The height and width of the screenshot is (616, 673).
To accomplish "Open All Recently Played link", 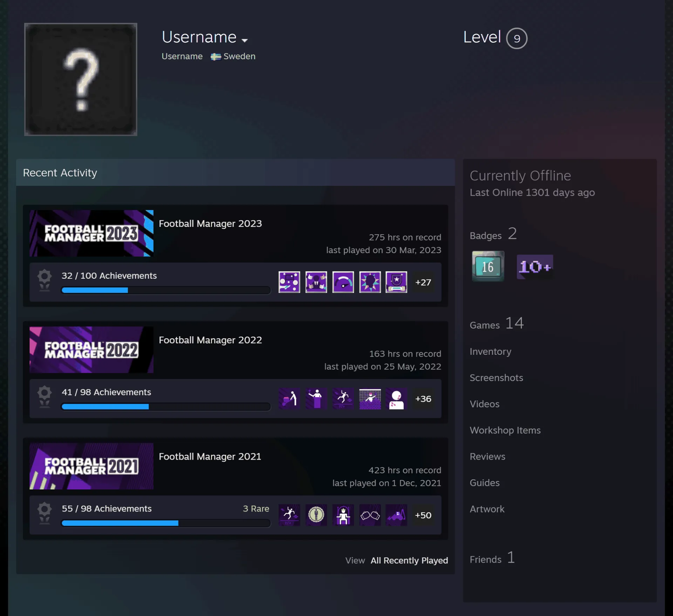I will 409,560.
